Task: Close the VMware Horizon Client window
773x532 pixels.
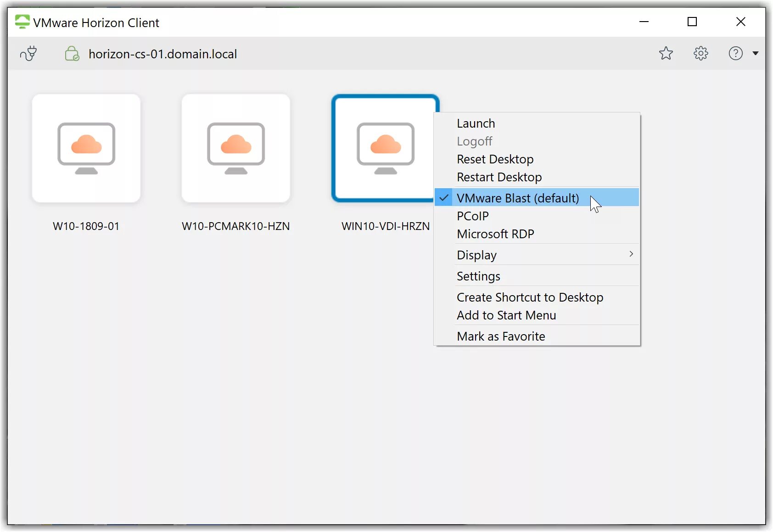Action: tap(740, 22)
